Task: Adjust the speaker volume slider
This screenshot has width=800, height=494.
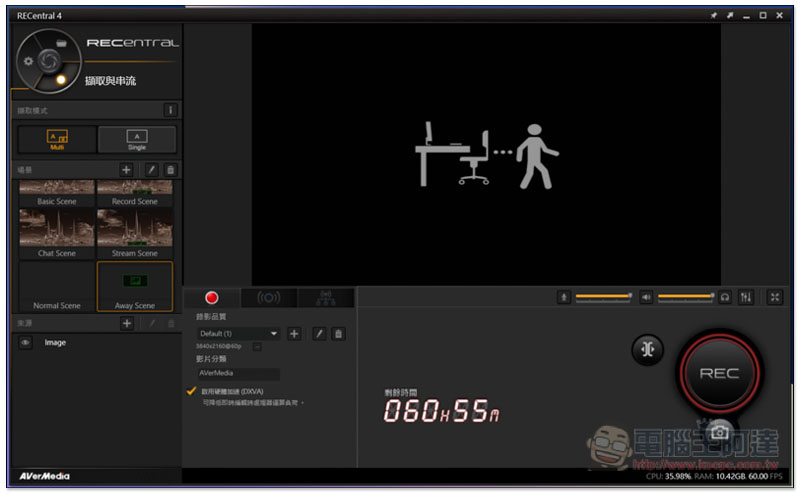Action: coord(686,297)
